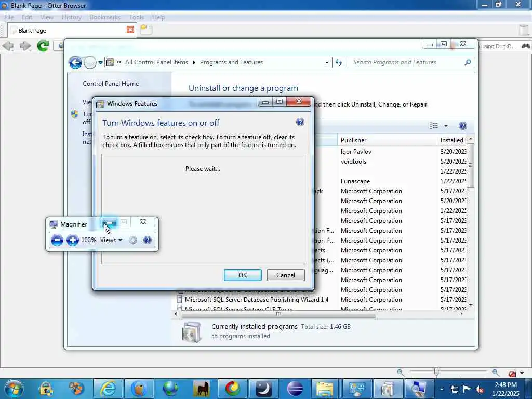The image size is (532, 399).
Task: Refresh the Programs and Features address bar
Action: tap(339, 62)
